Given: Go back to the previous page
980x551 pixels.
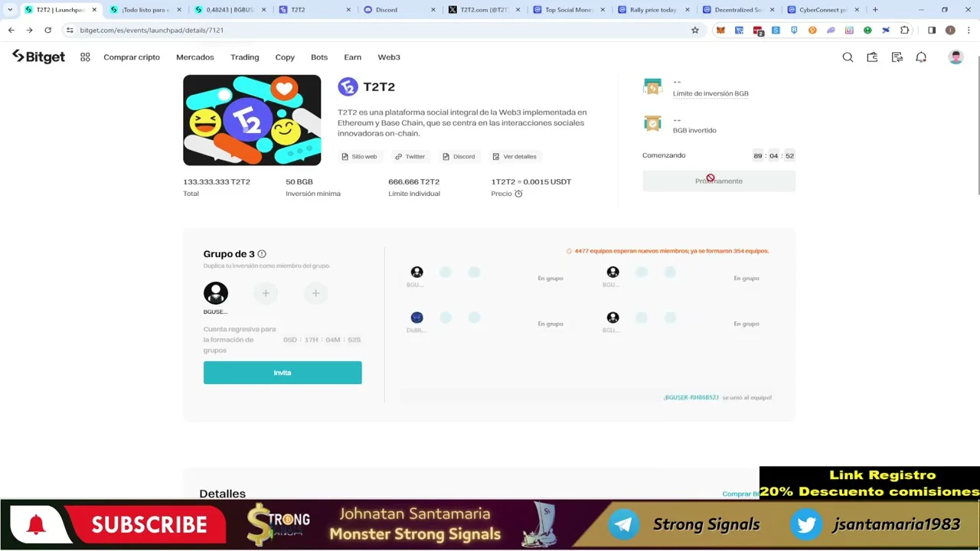Looking at the screenshot, I should [11, 30].
